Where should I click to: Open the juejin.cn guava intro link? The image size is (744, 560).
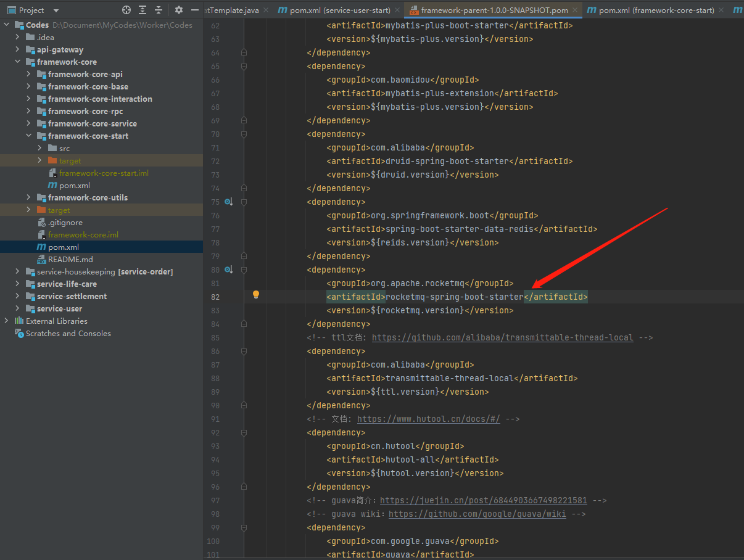[x=484, y=500]
